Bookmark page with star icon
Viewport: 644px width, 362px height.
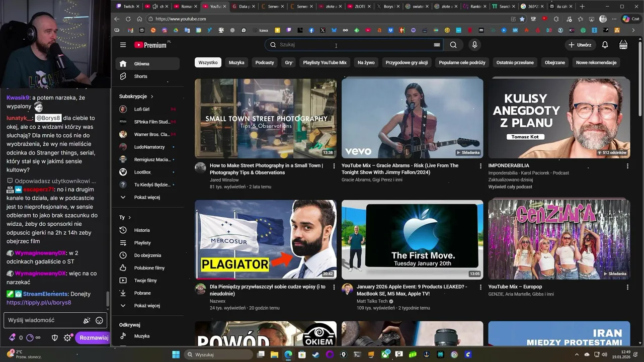[x=522, y=19]
